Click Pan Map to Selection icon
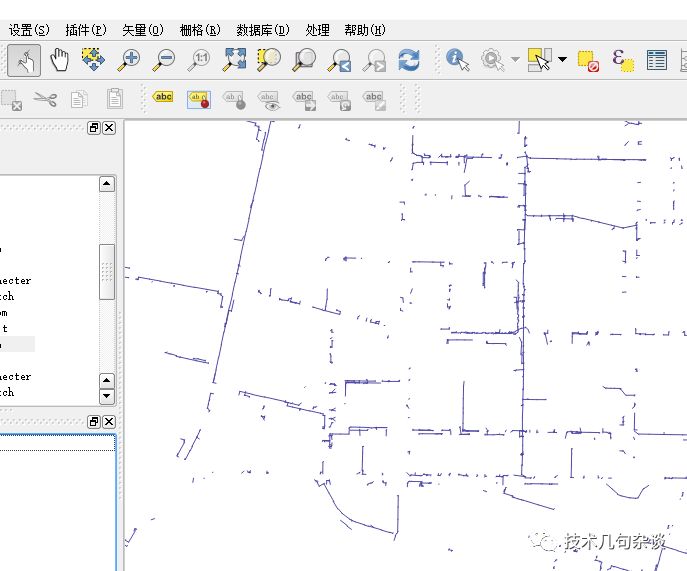Image resolution: width=687 pixels, height=571 pixels. tap(93, 60)
